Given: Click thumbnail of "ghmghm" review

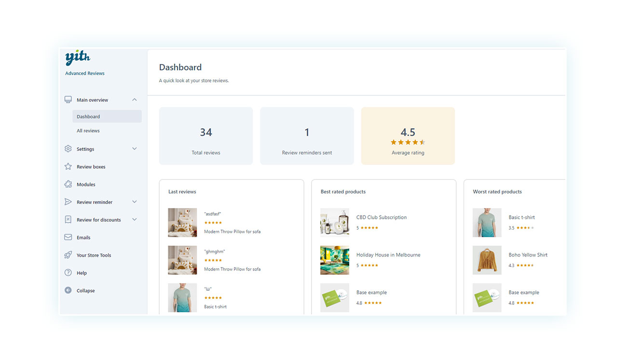Looking at the screenshot, I should (x=182, y=260).
